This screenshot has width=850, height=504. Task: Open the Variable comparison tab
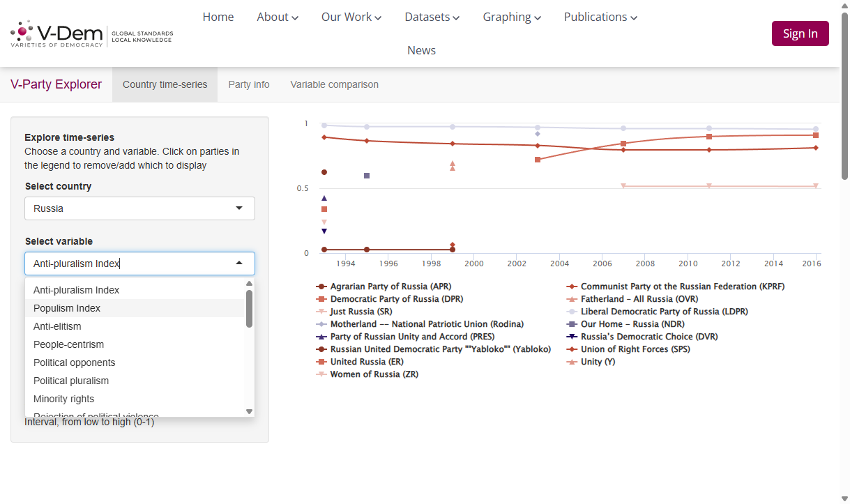pyautogui.click(x=335, y=84)
